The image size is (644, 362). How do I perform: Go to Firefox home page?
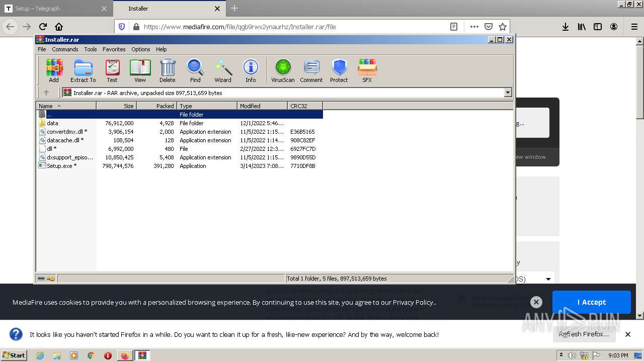[x=59, y=27]
